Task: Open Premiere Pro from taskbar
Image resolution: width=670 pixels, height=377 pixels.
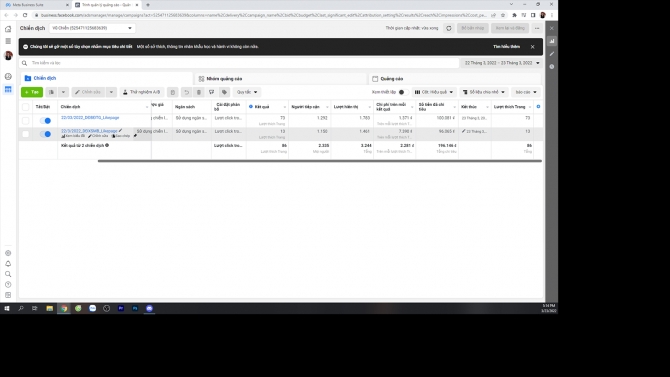Action: [121, 308]
